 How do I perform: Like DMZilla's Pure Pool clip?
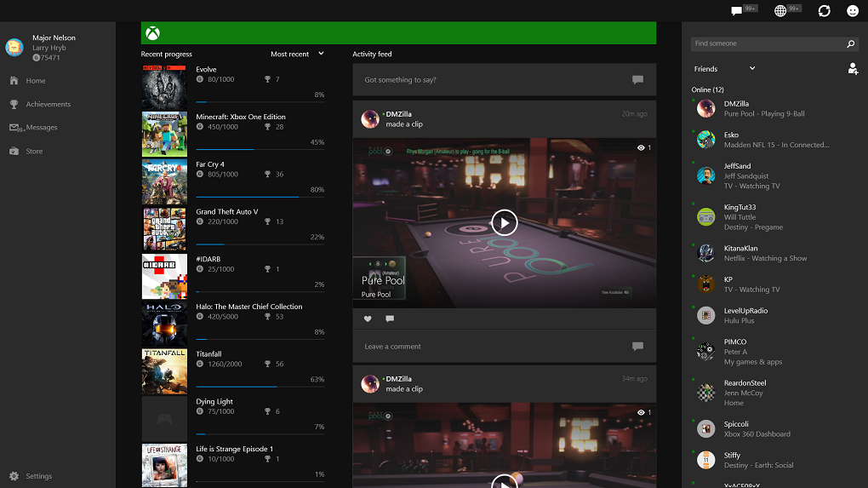coord(368,319)
